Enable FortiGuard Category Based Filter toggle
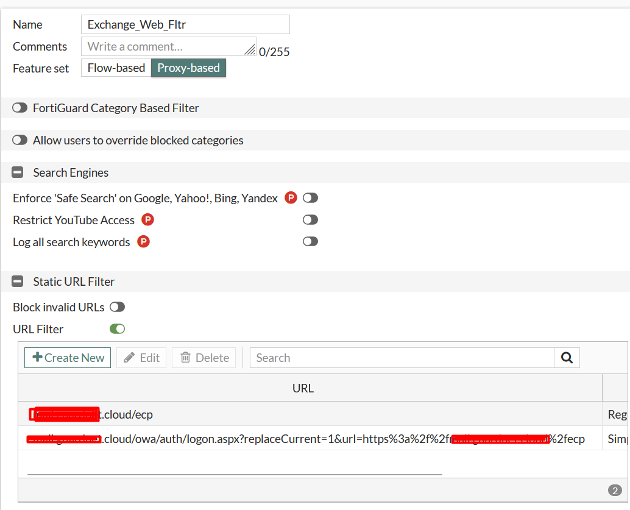630x510 pixels. (x=19, y=108)
